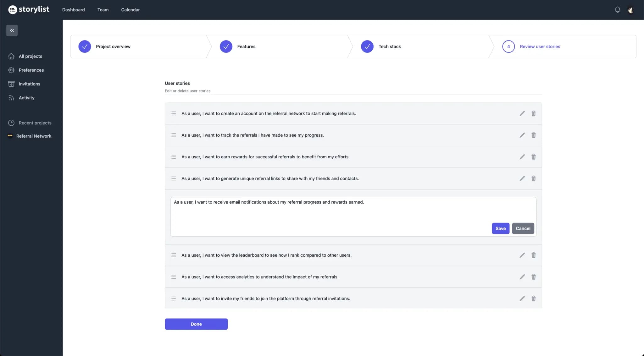Edit the 'earn rewards' user story

522,157
